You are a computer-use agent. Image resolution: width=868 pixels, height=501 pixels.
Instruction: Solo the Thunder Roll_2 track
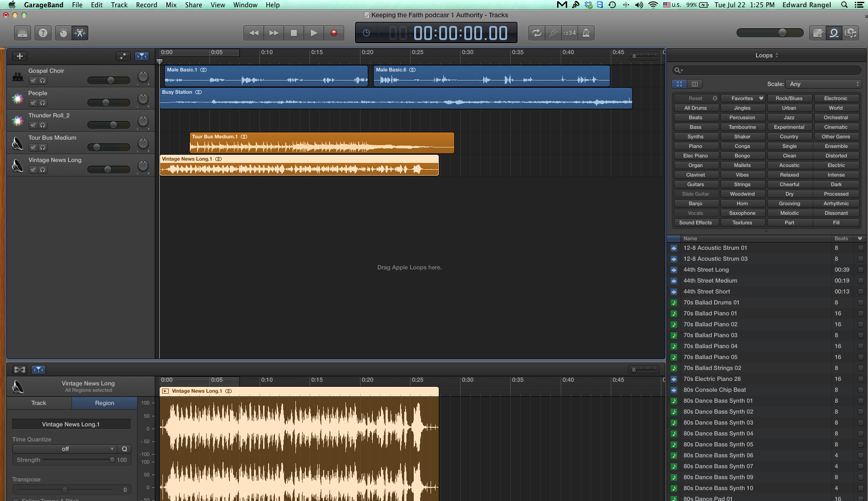[x=43, y=125]
